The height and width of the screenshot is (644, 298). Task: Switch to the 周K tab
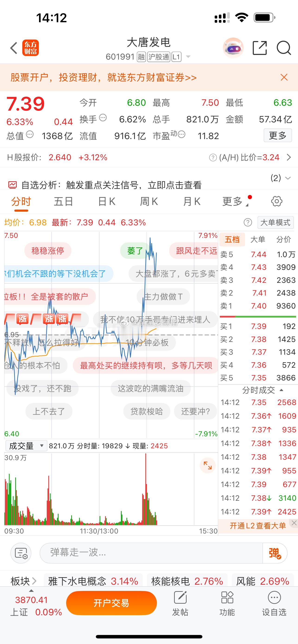(149, 201)
